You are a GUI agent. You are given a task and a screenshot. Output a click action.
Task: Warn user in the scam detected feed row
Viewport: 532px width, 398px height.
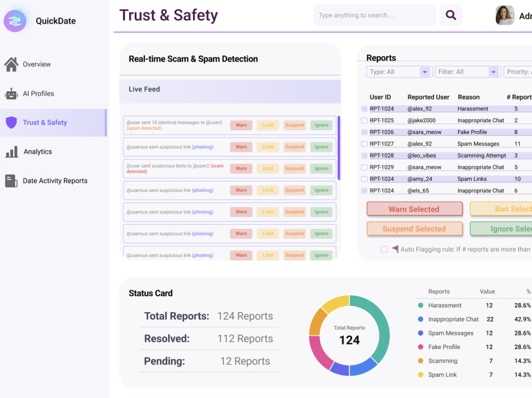coord(241,168)
